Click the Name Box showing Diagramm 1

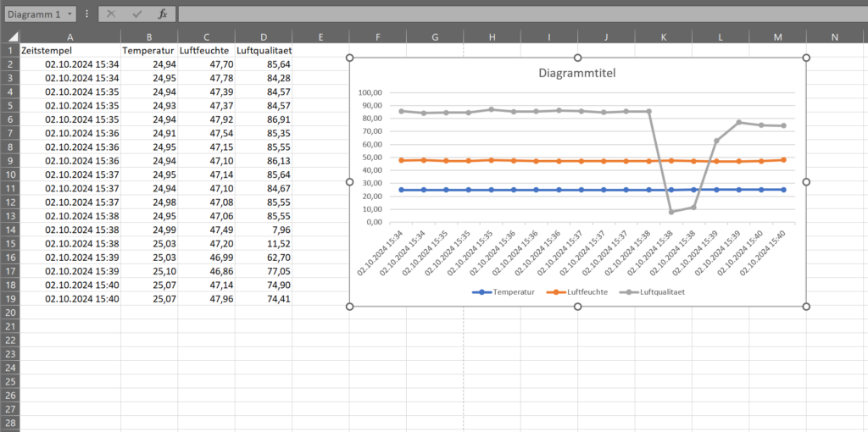32,14
